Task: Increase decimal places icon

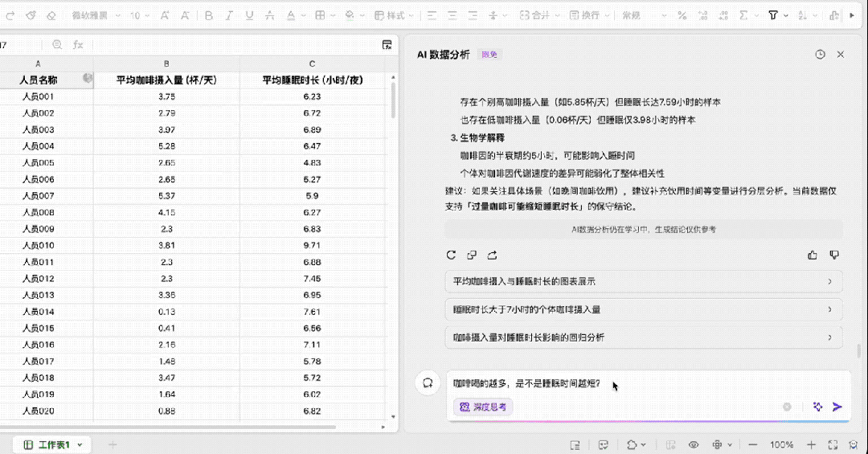Action: pyautogui.click(x=702, y=15)
